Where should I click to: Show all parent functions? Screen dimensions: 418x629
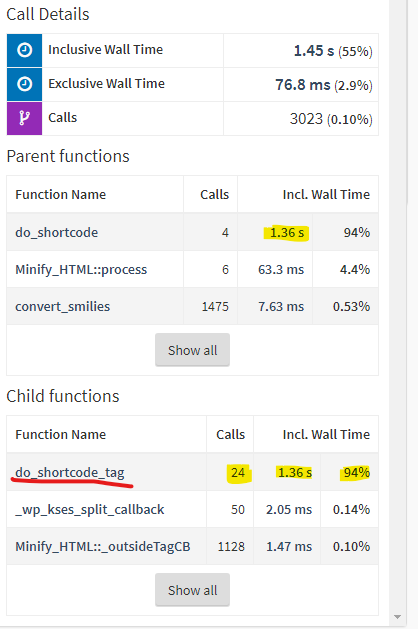point(193,350)
